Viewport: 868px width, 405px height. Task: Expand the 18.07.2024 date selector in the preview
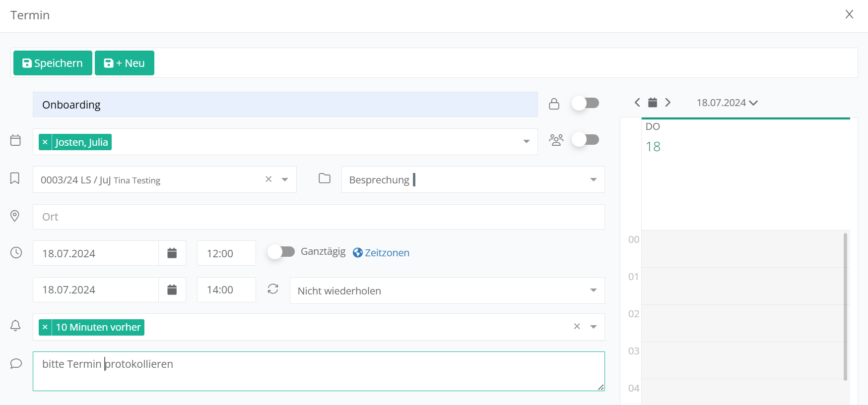(727, 103)
